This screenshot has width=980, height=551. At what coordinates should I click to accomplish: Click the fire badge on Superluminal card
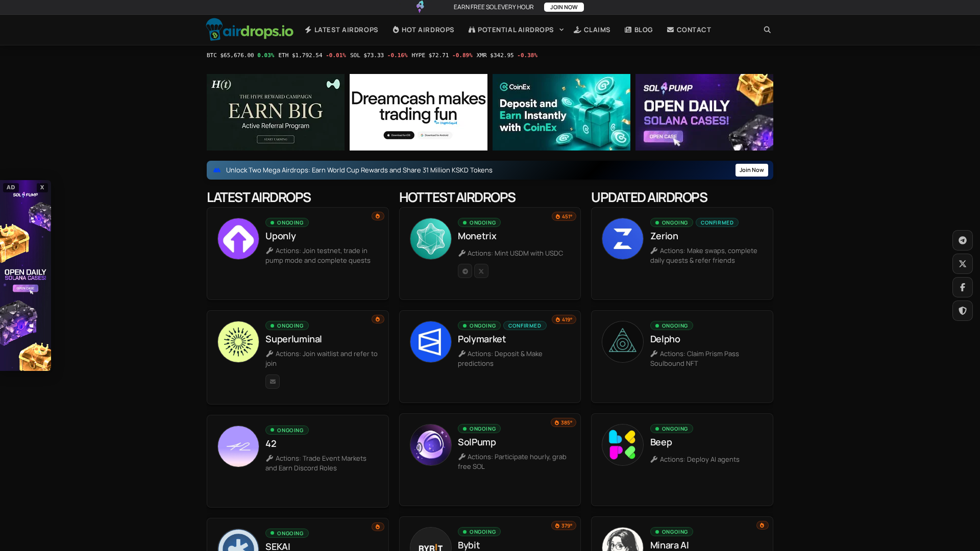(378, 319)
